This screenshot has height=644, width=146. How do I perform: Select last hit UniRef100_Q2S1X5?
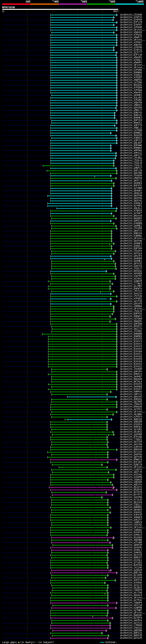click(131, 638)
